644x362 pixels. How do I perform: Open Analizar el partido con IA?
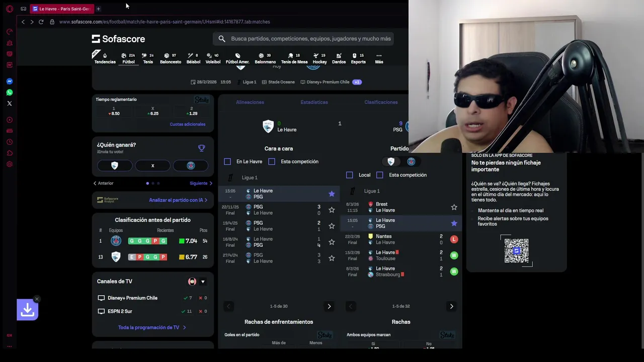(178, 200)
